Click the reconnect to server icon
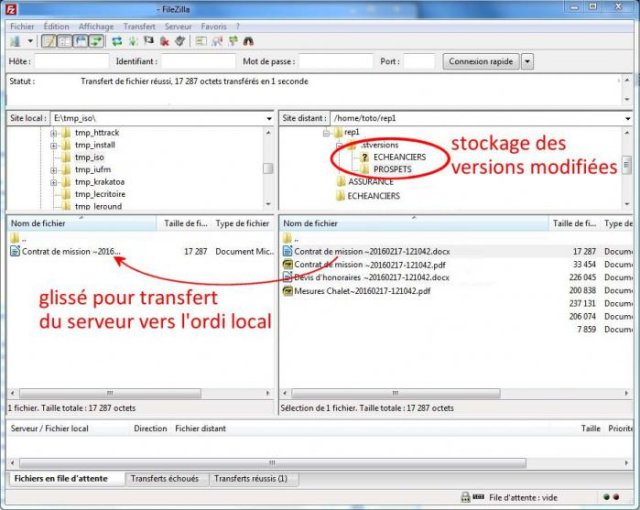This screenshot has width=640, height=510. click(179, 41)
